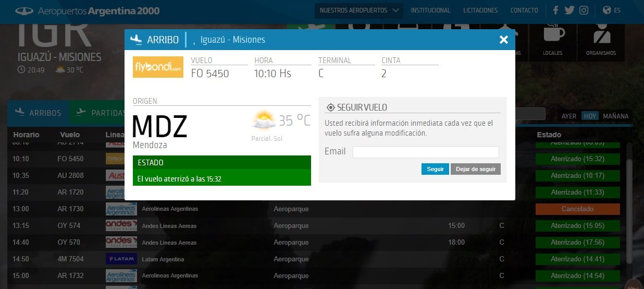Screen dimensions: 644x289
Task: Select the HOY day toggle
Action: [x=590, y=116]
